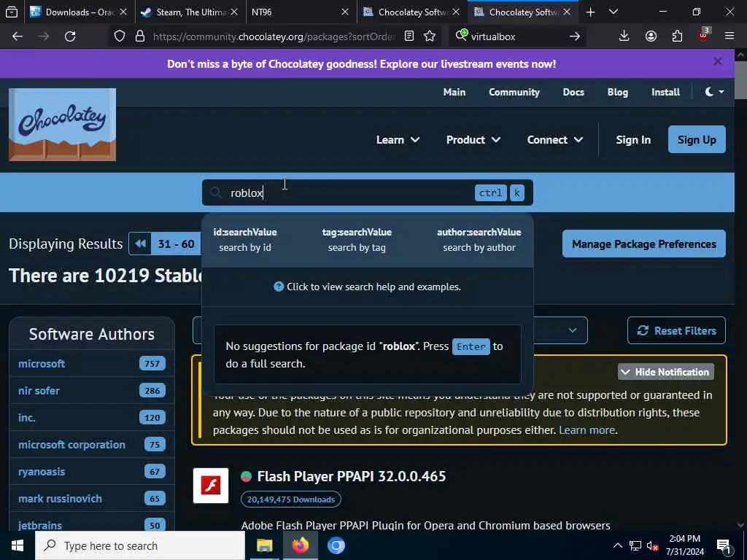Toggle dark mode theme moon dropdown

click(x=714, y=92)
